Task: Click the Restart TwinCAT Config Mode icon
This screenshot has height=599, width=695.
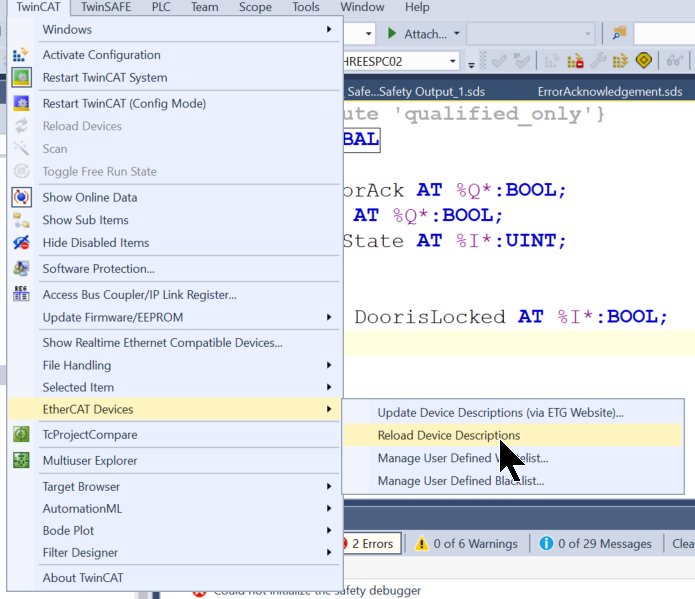Action: point(21,103)
